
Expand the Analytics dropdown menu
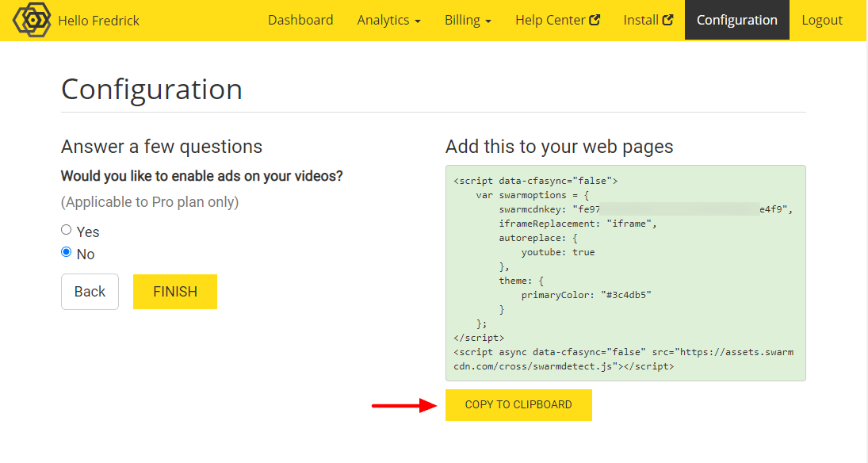point(388,20)
